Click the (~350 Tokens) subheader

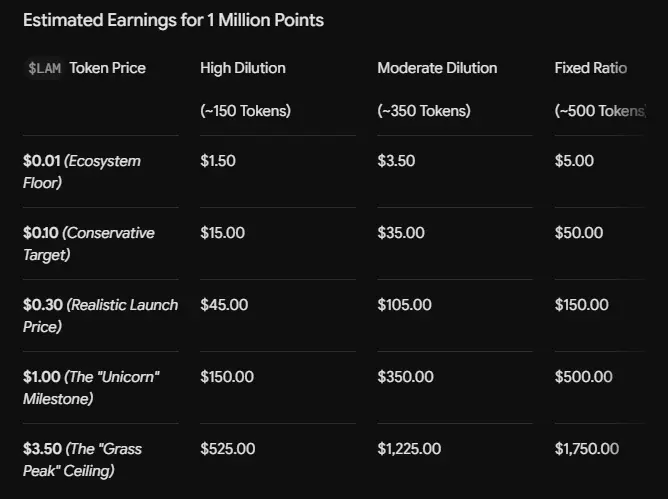click(x=424, y=111)
